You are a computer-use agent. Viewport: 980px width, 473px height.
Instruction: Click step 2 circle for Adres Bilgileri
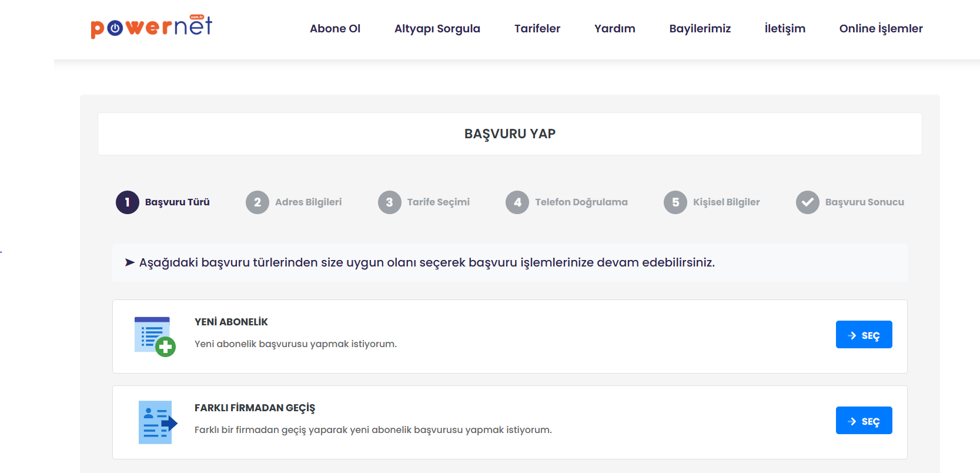point(257,202)
